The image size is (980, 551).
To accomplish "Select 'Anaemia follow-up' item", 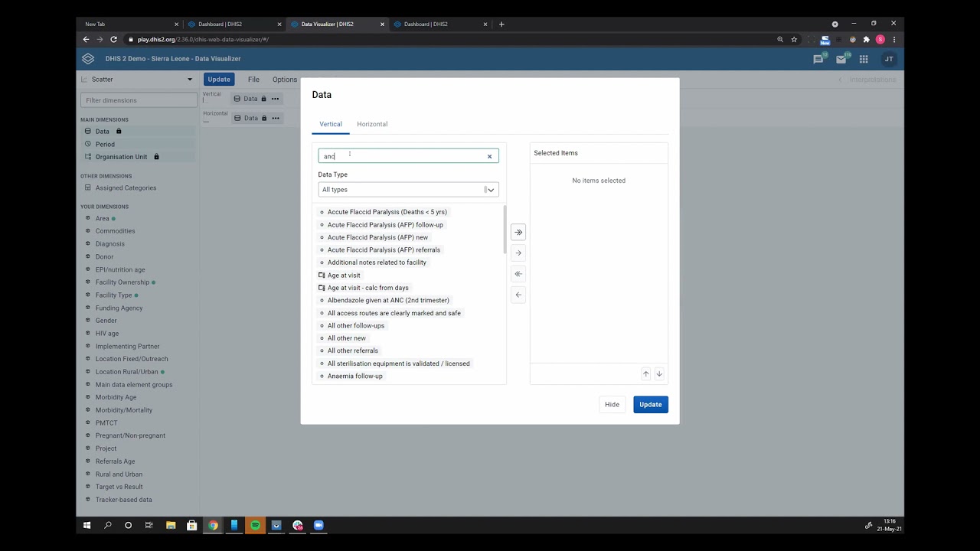I will [x=351, y=376].
